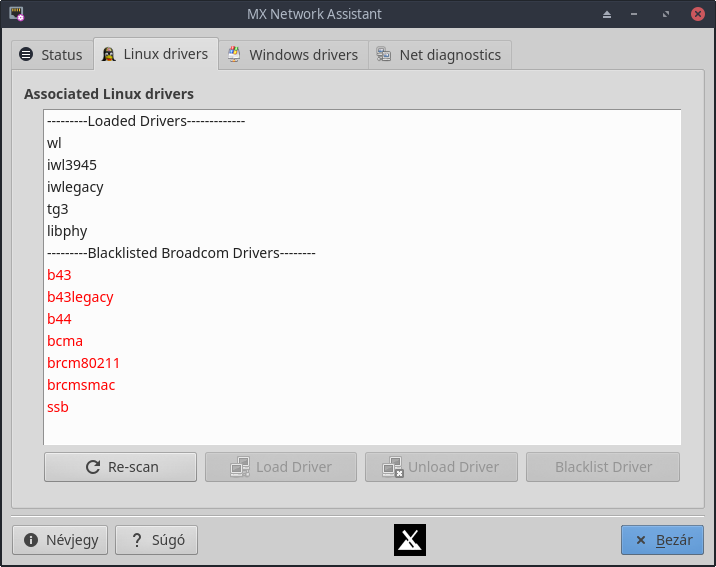Select the blacklisted b44 driver
The image size is (716, 567).
(x=362, y=319)
